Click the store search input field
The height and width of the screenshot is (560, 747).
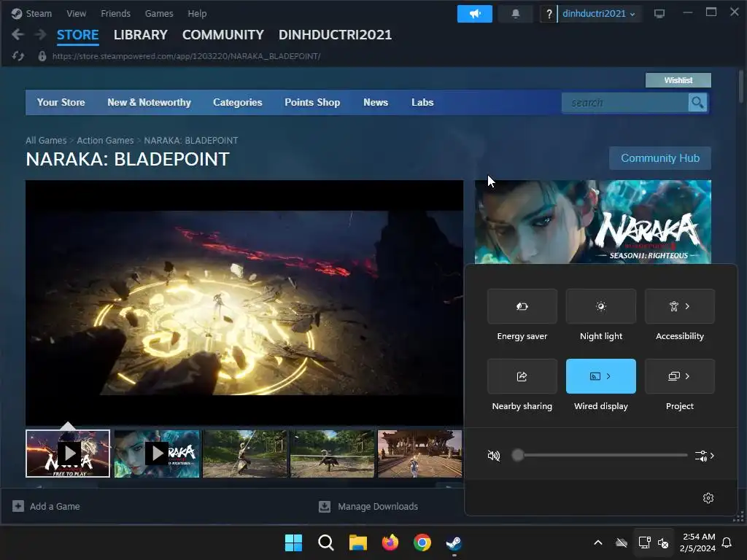click(624, 102)
